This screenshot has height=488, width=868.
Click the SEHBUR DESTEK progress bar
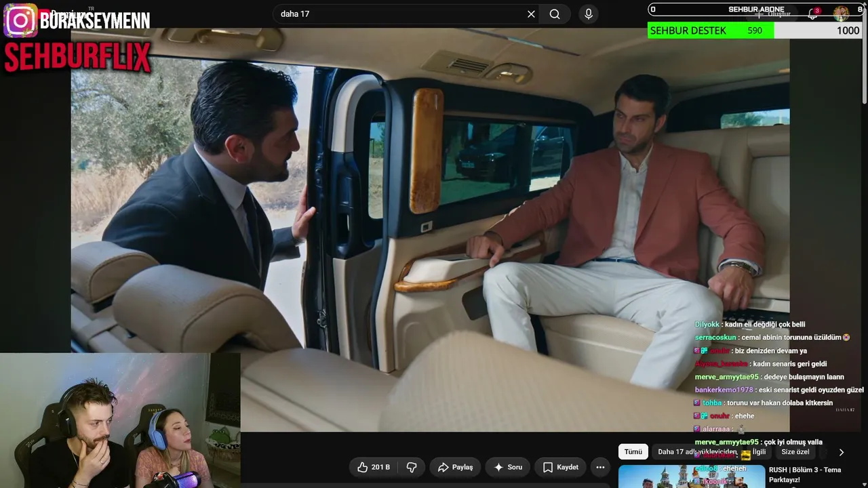[755, 30]
